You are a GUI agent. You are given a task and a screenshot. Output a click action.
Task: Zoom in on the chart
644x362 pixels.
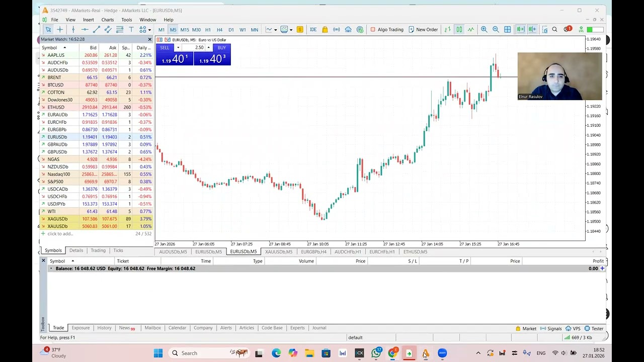click(x=484, y=30)
